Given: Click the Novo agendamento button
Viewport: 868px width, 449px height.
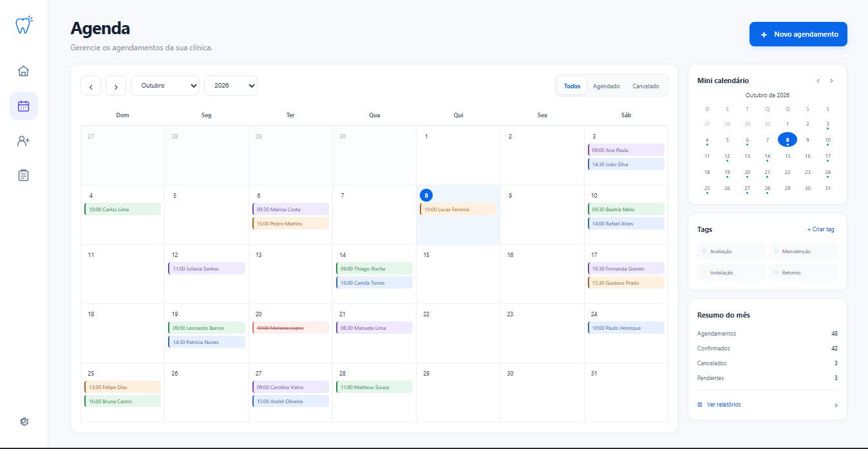Looking at the screenshot, I should 798,34.
